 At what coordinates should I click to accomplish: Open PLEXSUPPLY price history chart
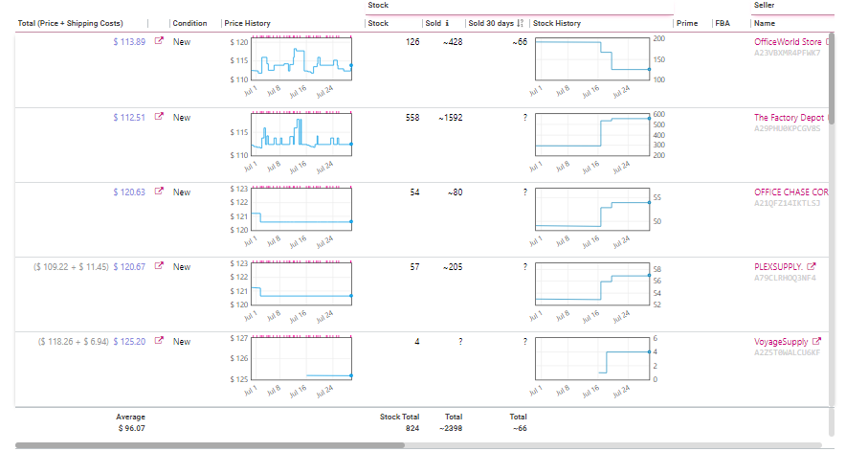click(x=301, y=283)
